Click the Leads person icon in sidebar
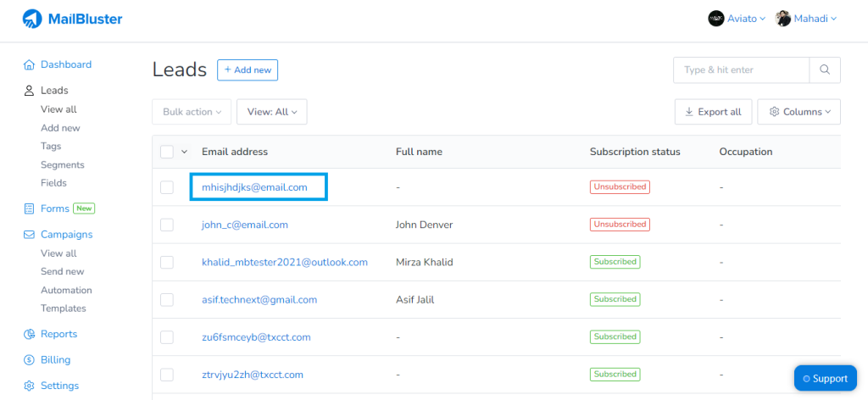868x400 pixels. tap(30, 90)
